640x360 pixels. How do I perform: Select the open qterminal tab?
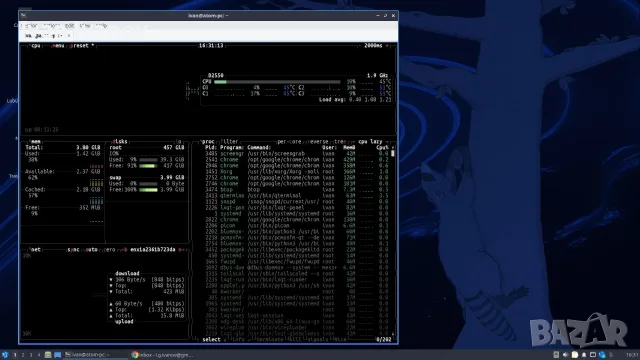tap(48, 36)
